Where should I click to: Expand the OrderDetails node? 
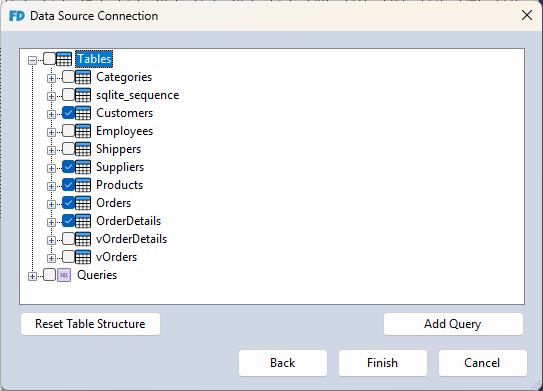pyautogui.click(x=51, y=223)
